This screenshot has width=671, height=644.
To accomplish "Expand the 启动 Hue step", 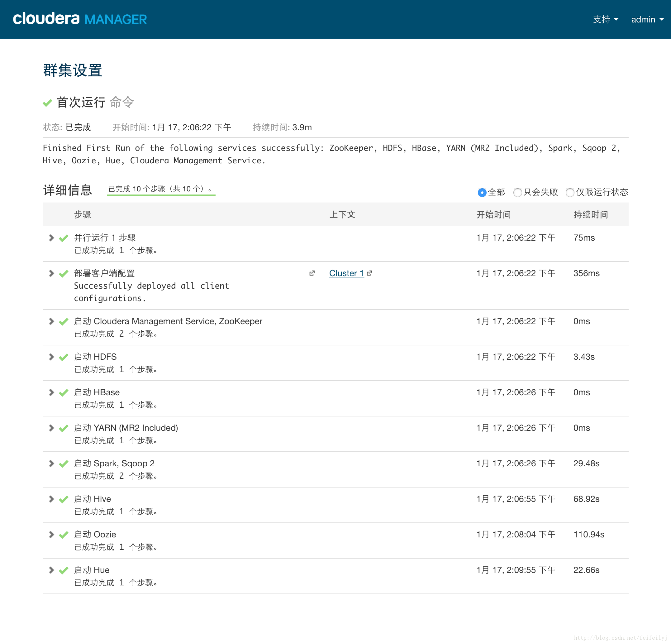I will tap(51, 570).
